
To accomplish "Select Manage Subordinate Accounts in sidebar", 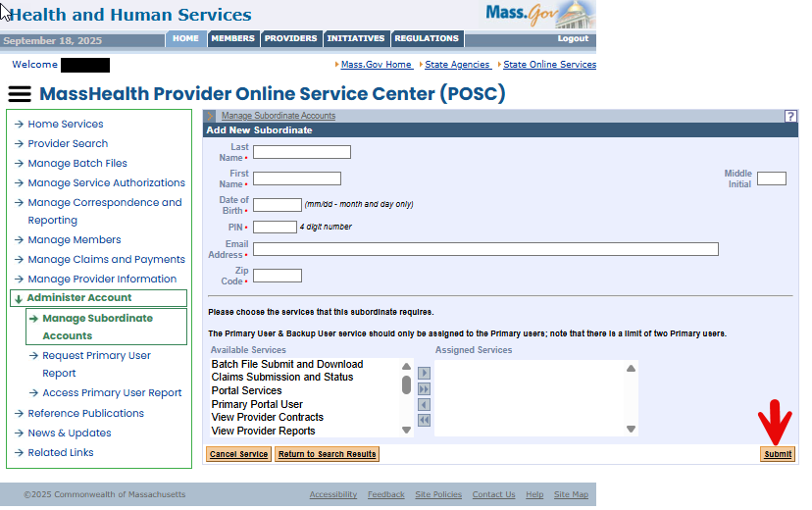I will (106, 327).
